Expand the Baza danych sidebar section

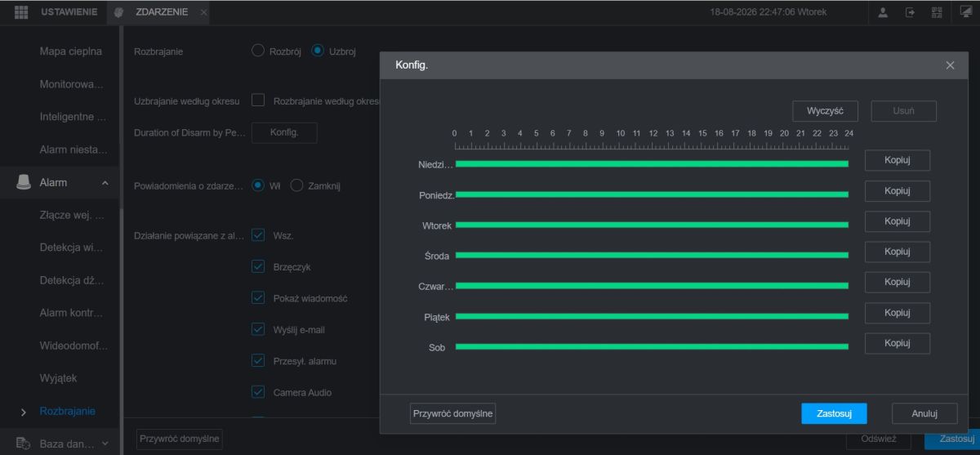[x=104, y=444]
